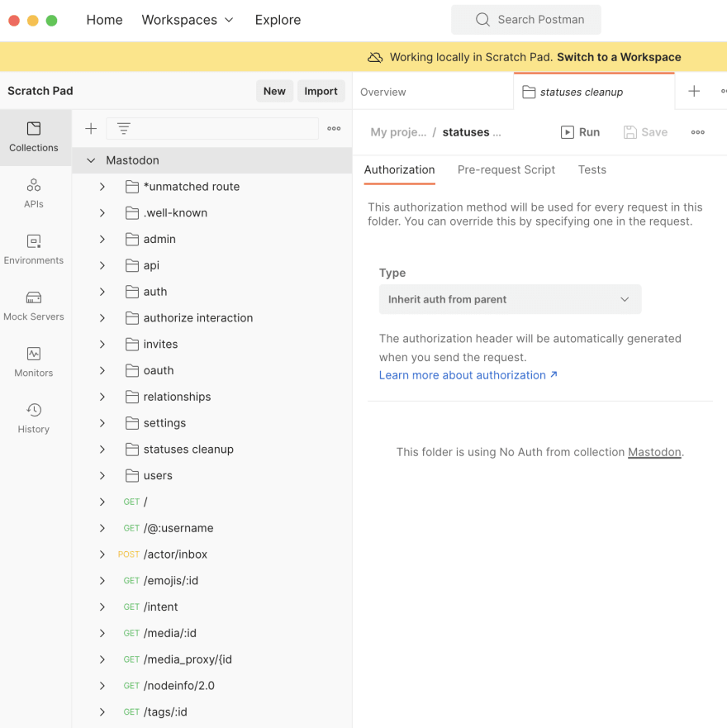Click the plus icon to create a collection
Viewport: 727px width, 728px height.
91,129
